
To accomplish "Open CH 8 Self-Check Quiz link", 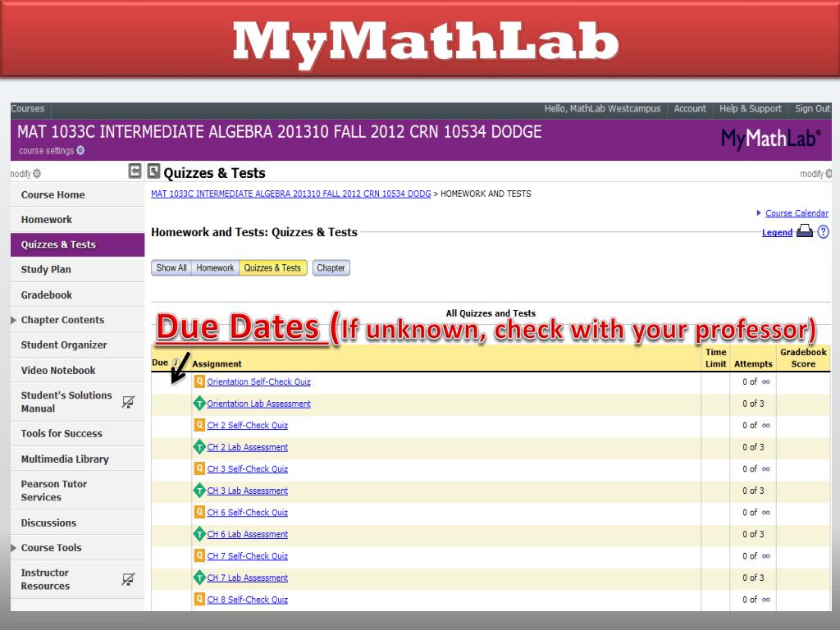I will [x=248, y=600].
